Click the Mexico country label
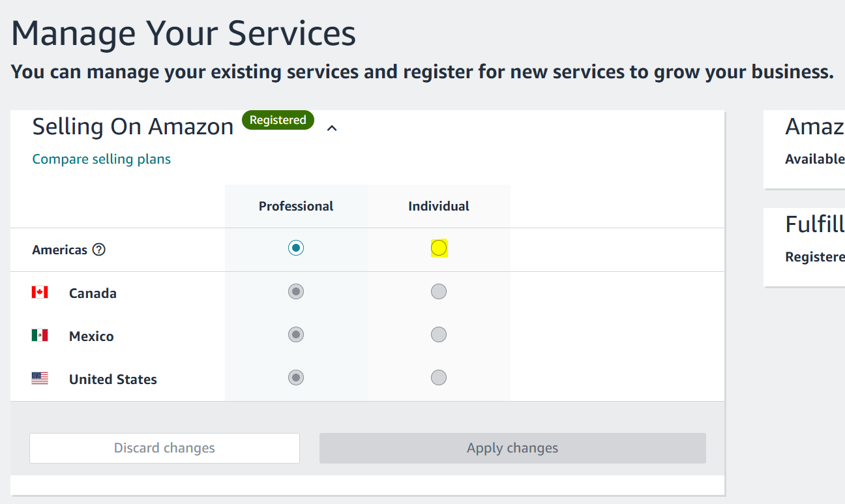 [91, 336]
